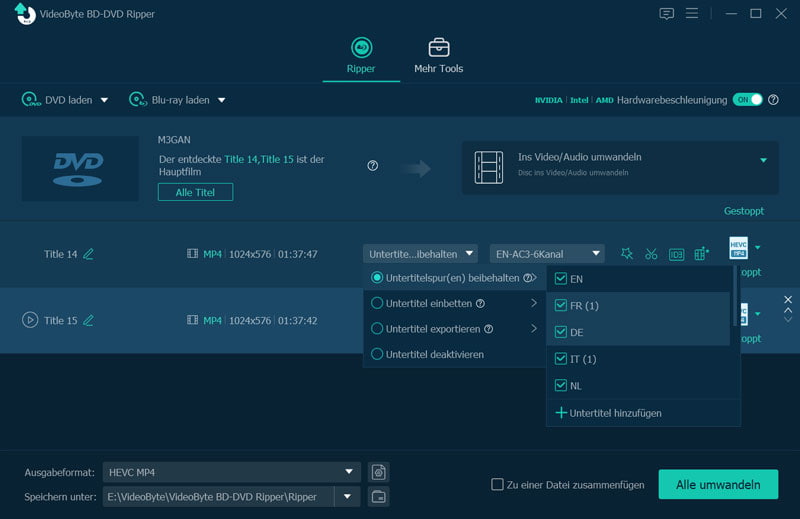
Task: Expand the Speichern unter path dropdown arrow
Action: [x=347, y=497]
